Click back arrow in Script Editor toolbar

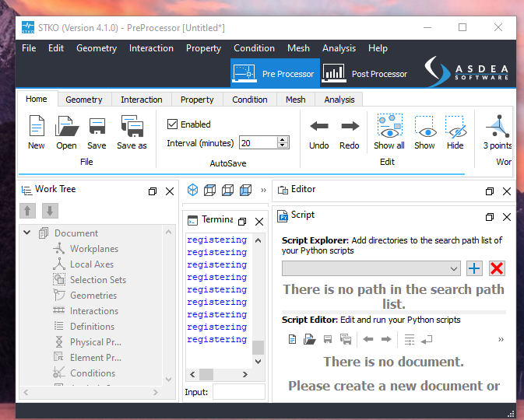[368, 340]
